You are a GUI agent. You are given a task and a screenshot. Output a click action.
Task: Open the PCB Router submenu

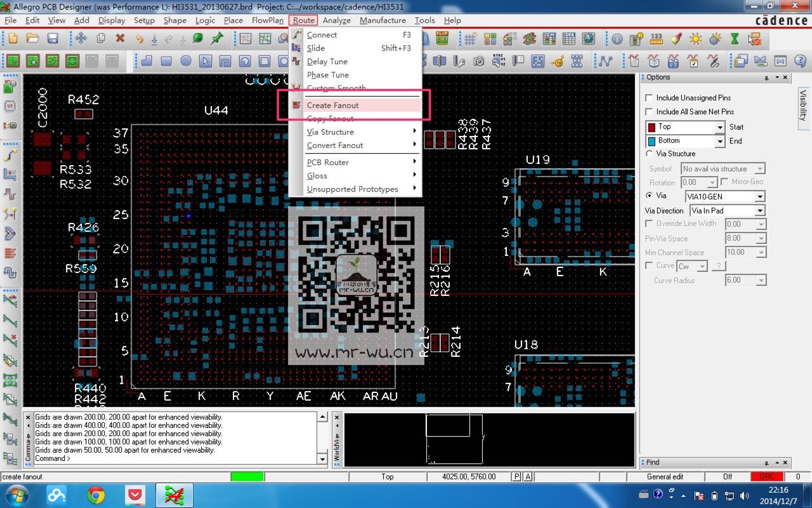click(x=355, y=163)
